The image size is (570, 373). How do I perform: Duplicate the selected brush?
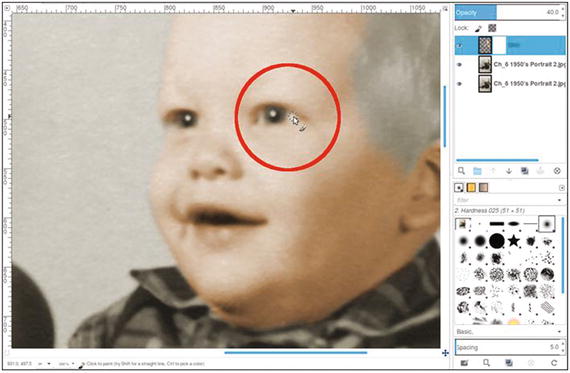tap(509, 363)
